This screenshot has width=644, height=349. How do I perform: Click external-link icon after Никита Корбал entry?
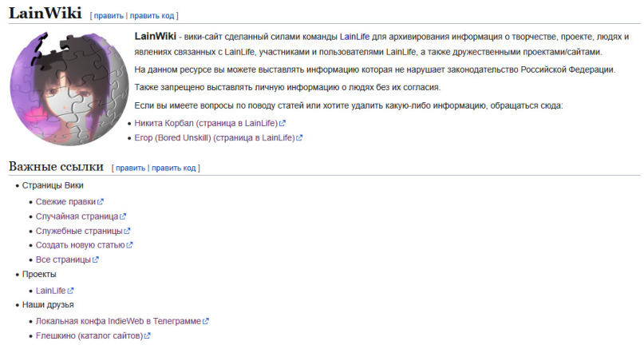(282, 124)
